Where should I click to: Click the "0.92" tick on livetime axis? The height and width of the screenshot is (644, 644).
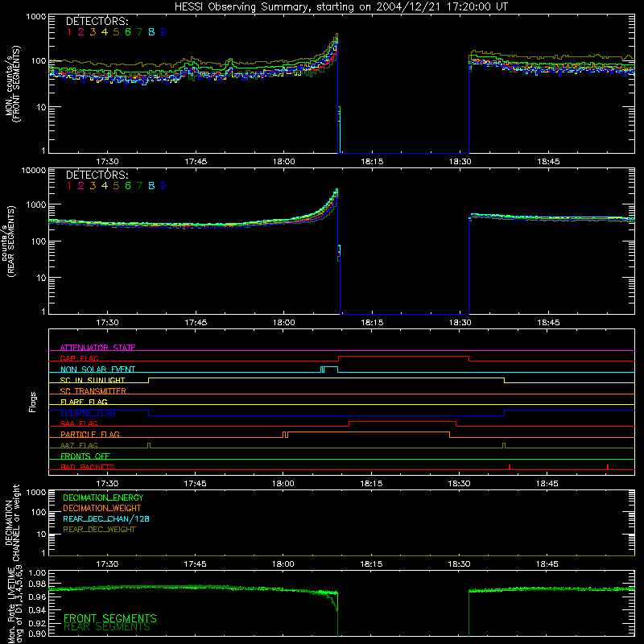click(x=37, y=623)
